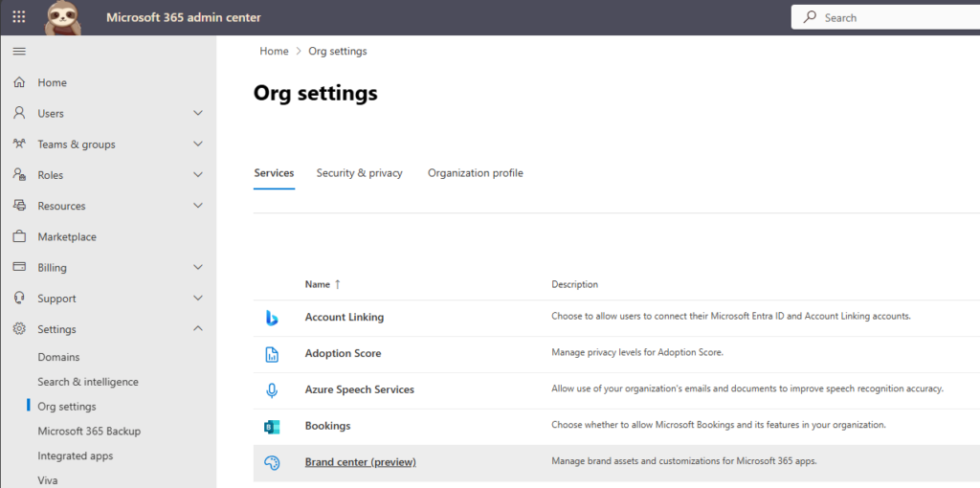Click the Azure Speech microphone icon
Viewport: 980px width, 488px height.
272,390
